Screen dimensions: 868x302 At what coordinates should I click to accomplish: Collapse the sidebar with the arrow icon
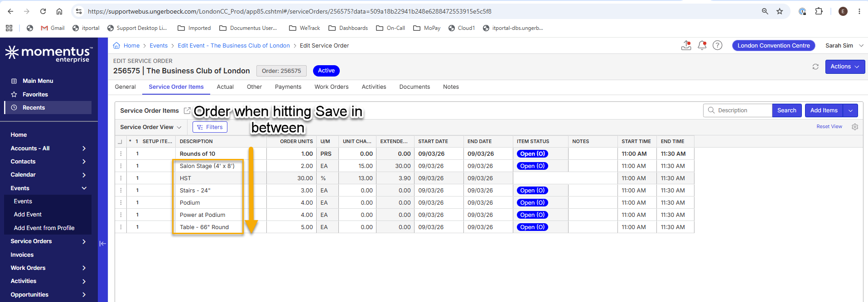click(103, 244)
